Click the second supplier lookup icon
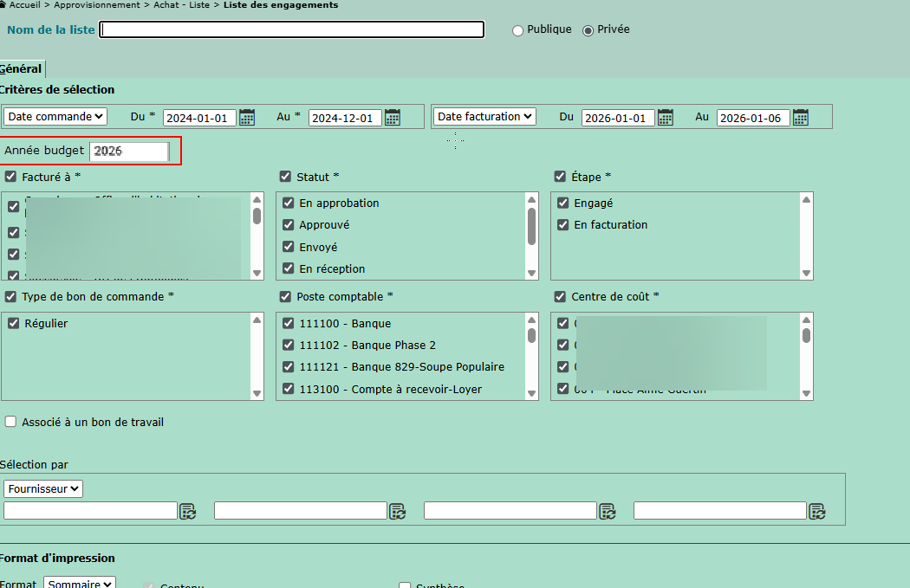 397,511
